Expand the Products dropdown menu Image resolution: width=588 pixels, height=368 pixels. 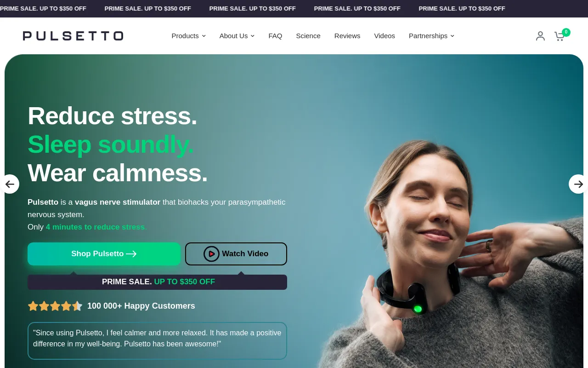coord(188,36)
